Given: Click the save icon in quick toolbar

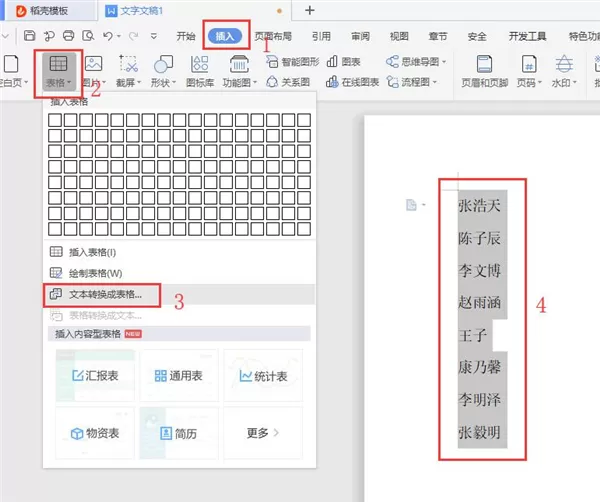Looking at the screenshot, I should [x=29, y=36].
